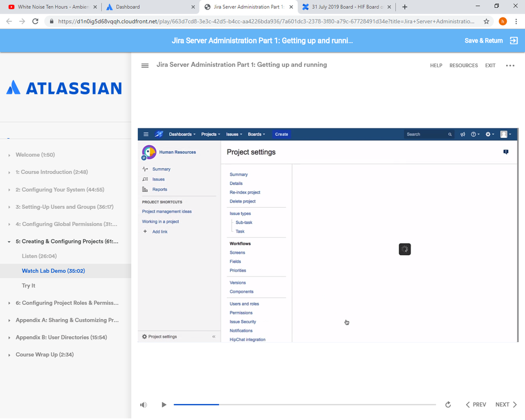Click the Jira hamburger menu icon

146,134
